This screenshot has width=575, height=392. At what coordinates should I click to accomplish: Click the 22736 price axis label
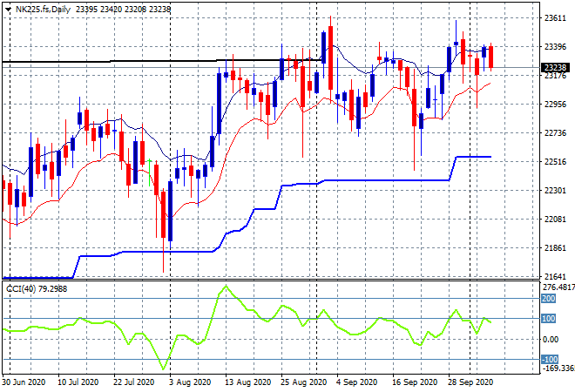click(x=555, y=132)
